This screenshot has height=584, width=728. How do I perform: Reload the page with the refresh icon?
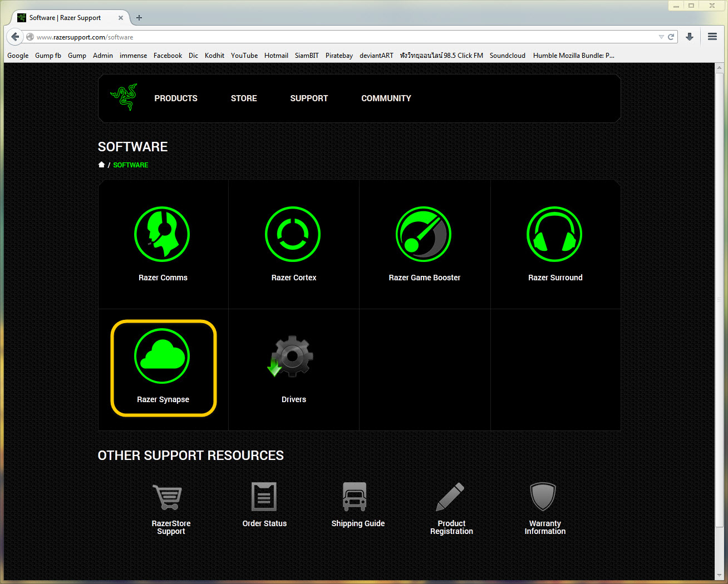point(671,37)
